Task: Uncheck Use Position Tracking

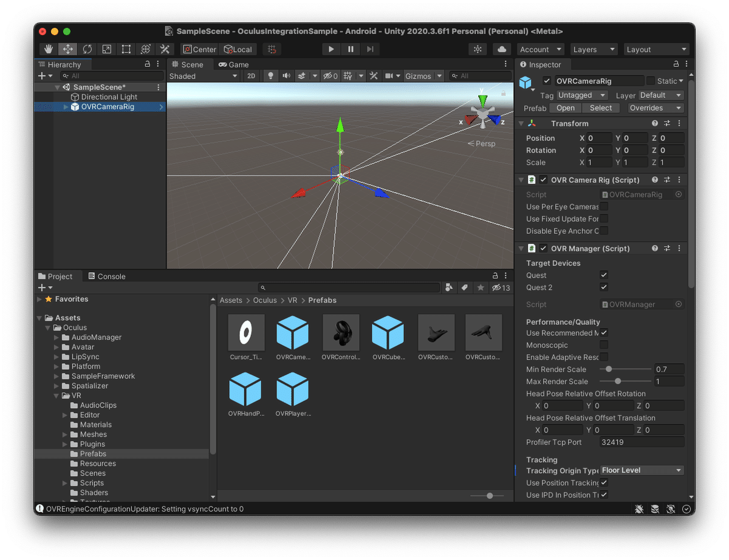Action: tap(604, 483)
